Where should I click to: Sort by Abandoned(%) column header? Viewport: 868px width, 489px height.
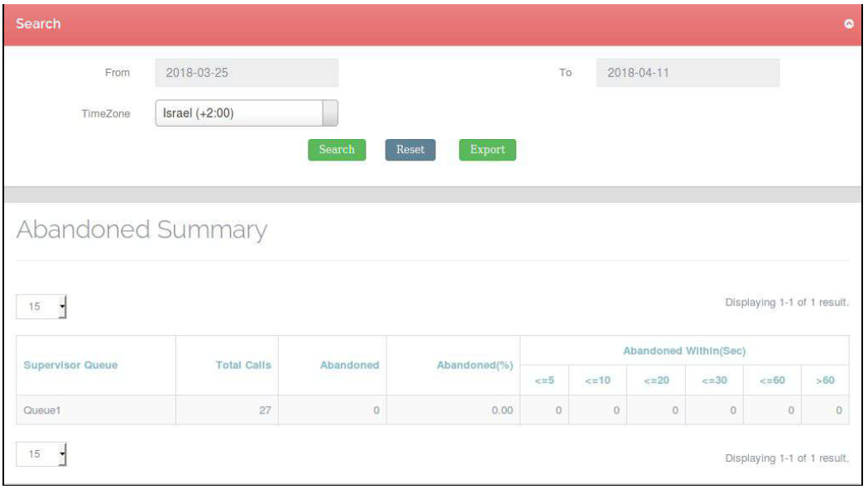[x=475, y=365]
